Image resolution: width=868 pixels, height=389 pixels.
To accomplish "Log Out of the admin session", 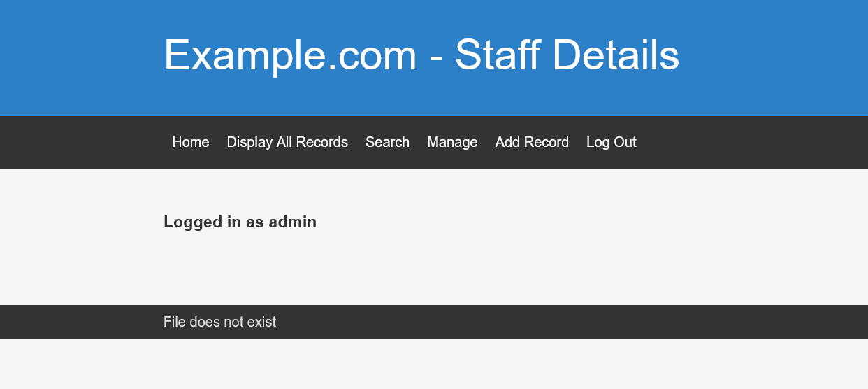I will tap(612, 142).
